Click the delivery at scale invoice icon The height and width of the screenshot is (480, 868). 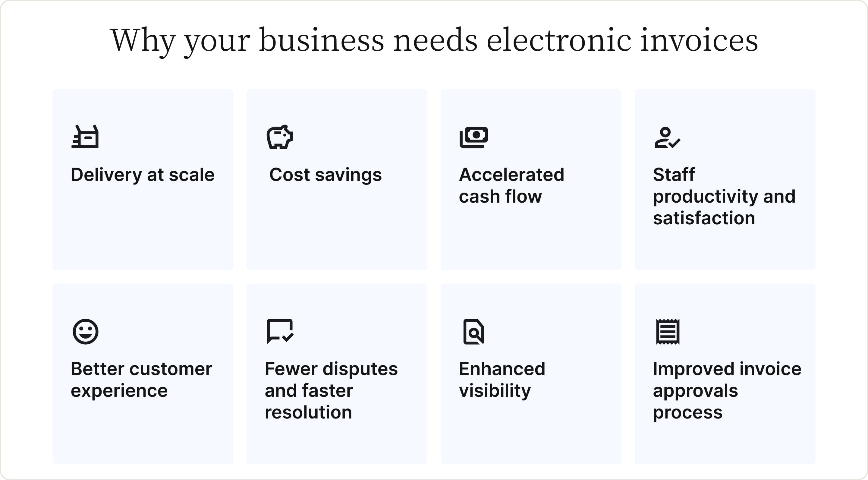(x=85, y=137)
